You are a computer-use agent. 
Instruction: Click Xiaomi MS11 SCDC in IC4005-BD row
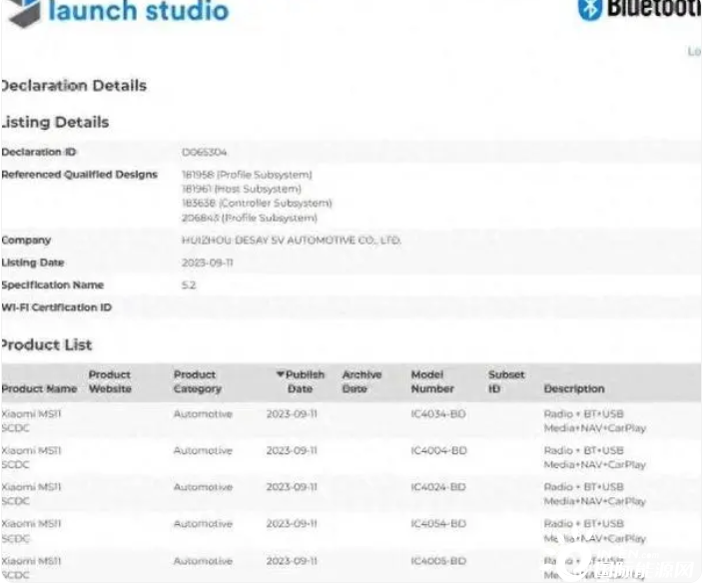click(x=31, y=568)
